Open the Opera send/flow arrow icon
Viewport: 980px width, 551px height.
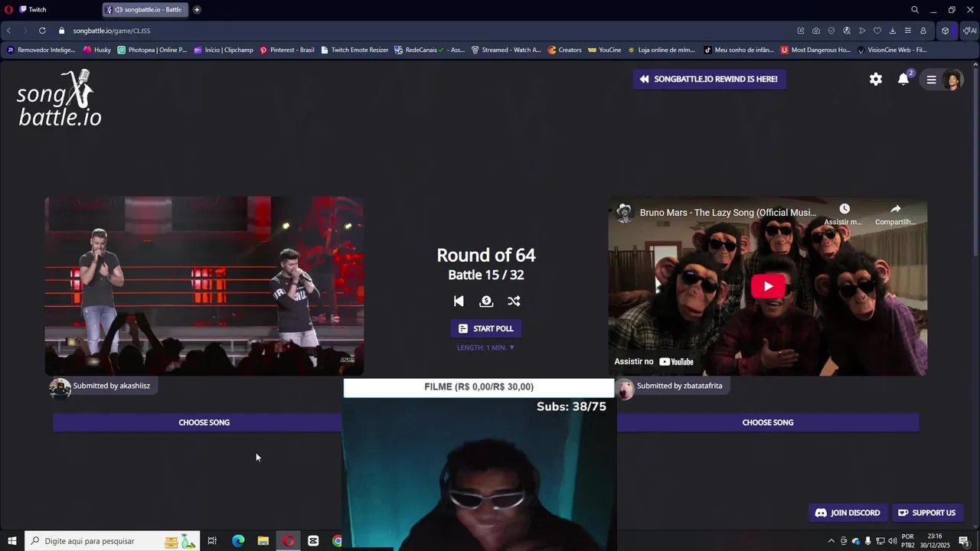862,31
